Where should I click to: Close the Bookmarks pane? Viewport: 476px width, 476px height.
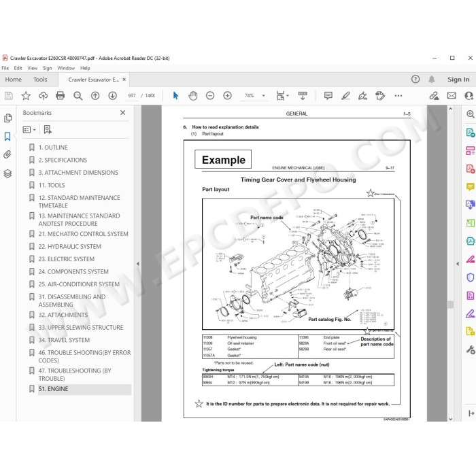(x=122, y=113)
